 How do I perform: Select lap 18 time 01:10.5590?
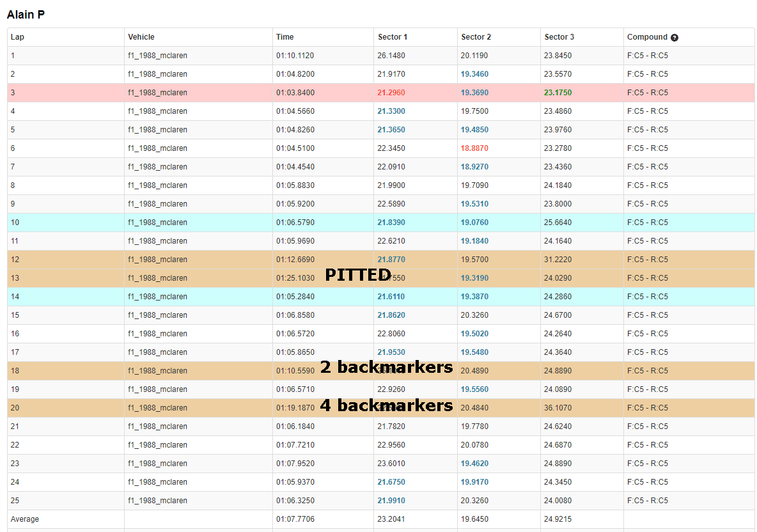pyautogui.click(x=295, y=371)
